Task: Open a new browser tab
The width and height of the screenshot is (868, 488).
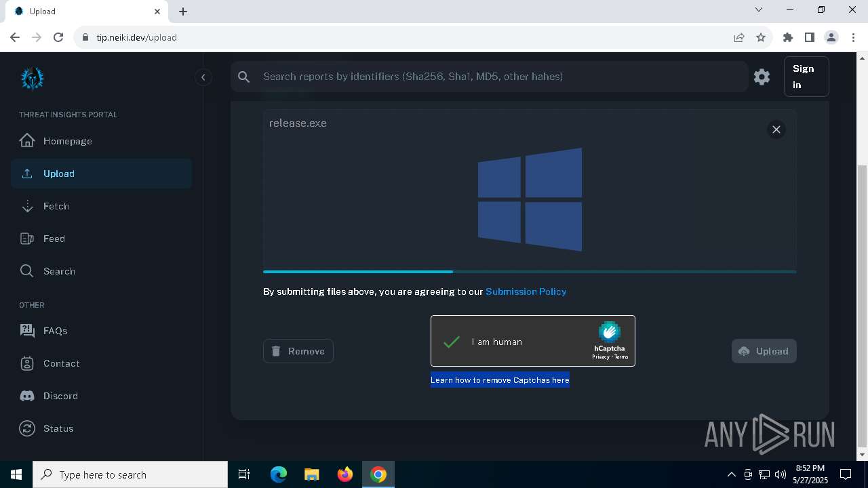Action: point(183,12)
